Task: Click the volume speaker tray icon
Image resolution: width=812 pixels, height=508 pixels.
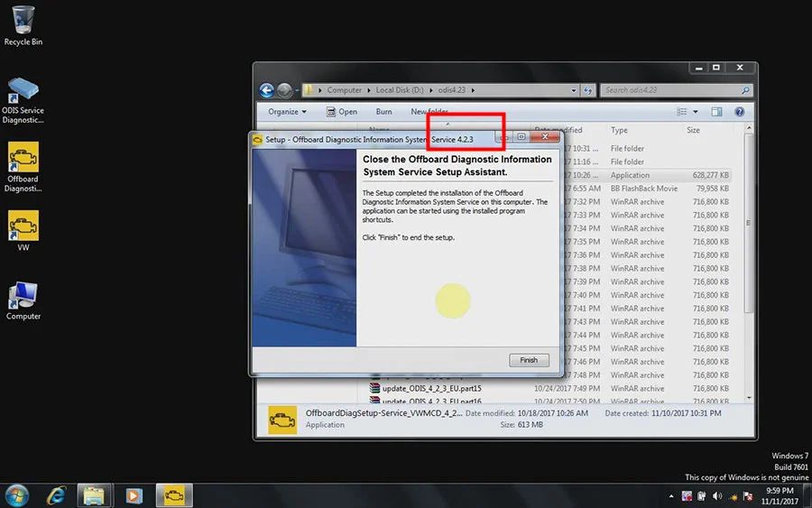Action: 717,496
